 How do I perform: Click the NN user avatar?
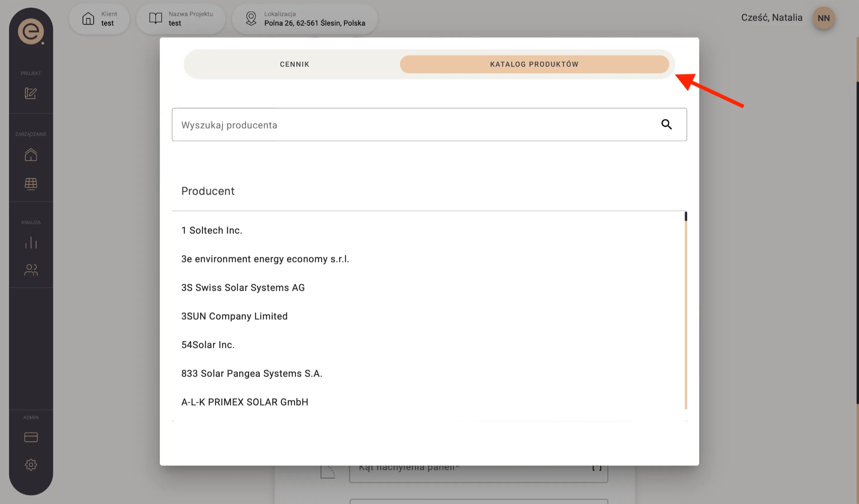click(823, 18)
